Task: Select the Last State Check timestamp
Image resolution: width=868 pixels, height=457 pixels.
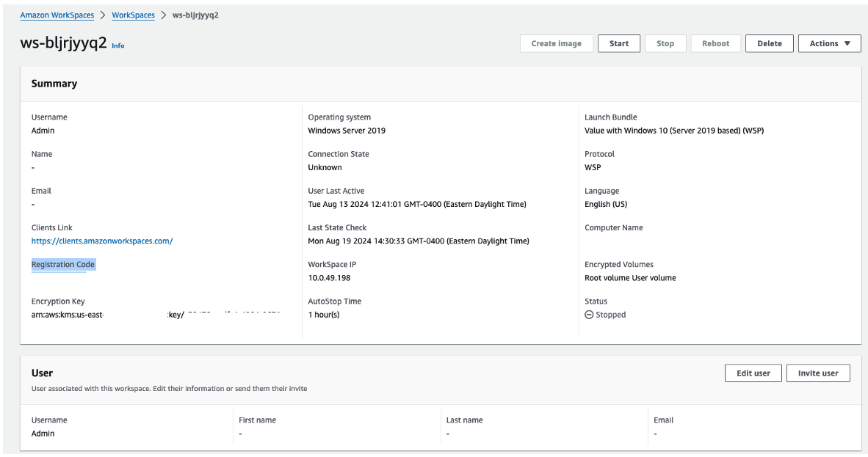Action: (x=419, y=241)
